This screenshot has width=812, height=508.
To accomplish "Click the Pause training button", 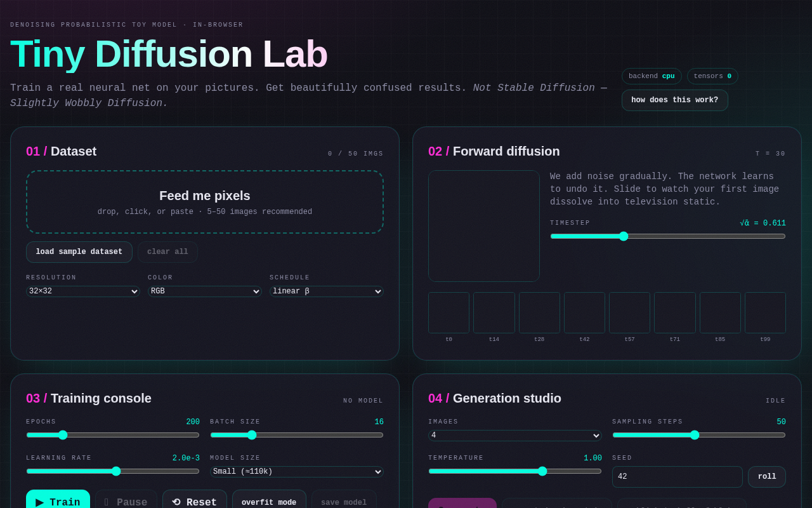I will pos(126,499).
